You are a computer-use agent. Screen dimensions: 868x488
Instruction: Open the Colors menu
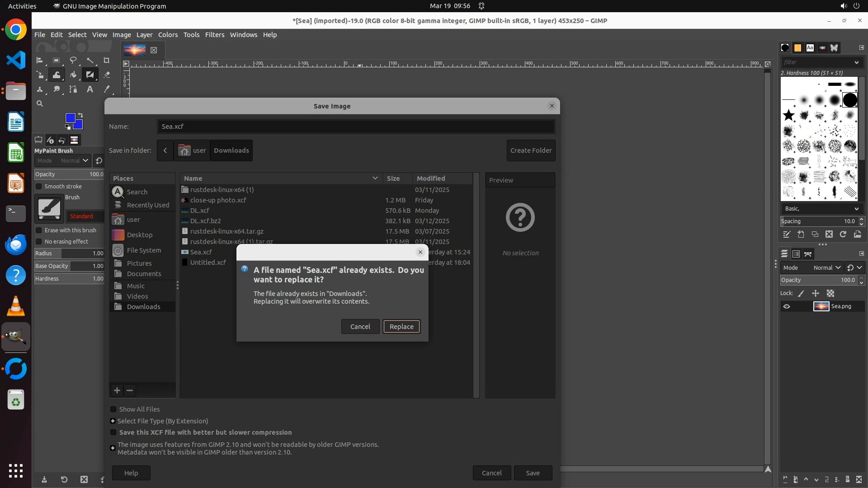[x=168, y=35]
